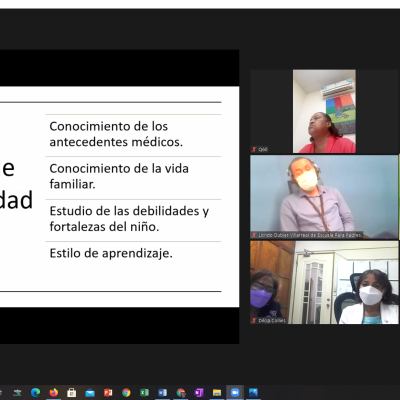
Task: Open the Mail app in taskbar
Action: [x=90, y=393]
